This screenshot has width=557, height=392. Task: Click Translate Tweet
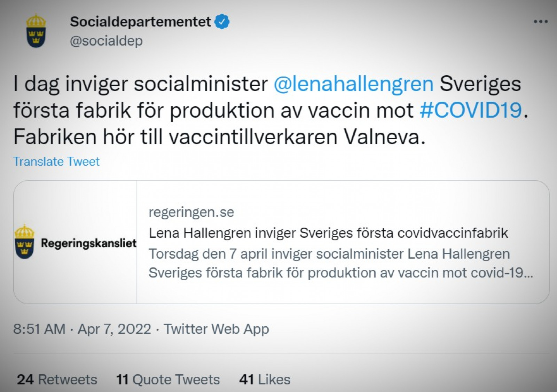click(x=56, y=161)
